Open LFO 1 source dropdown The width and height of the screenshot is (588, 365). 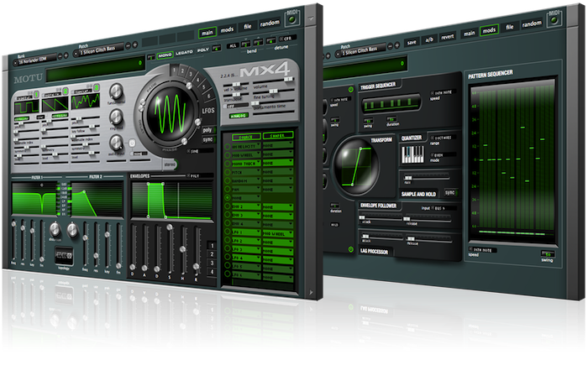coord(246,232)
